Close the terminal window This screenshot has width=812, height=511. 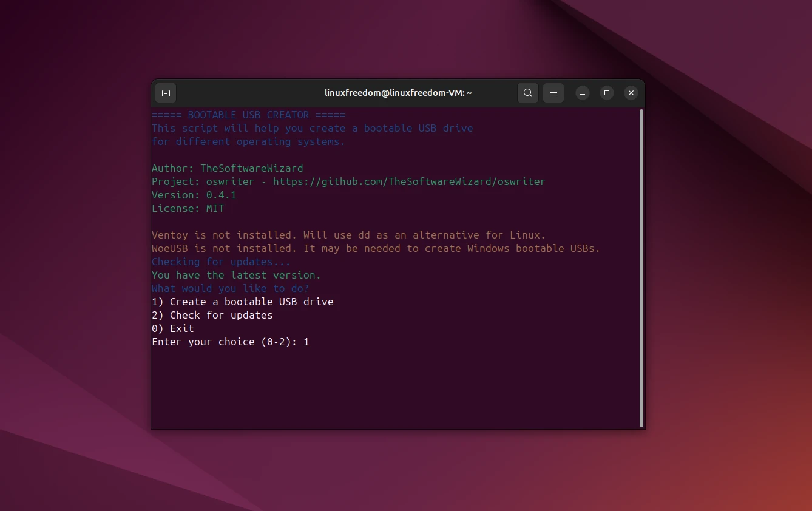click(x=631, y=93)
